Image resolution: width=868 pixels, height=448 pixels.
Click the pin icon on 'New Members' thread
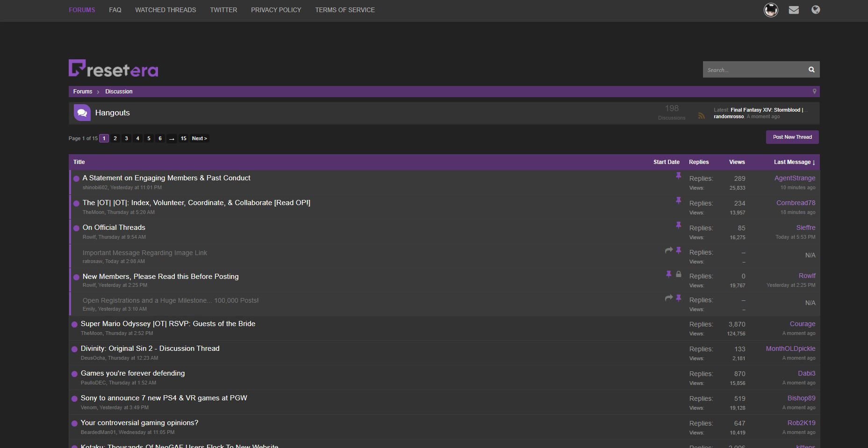(669, 274)
